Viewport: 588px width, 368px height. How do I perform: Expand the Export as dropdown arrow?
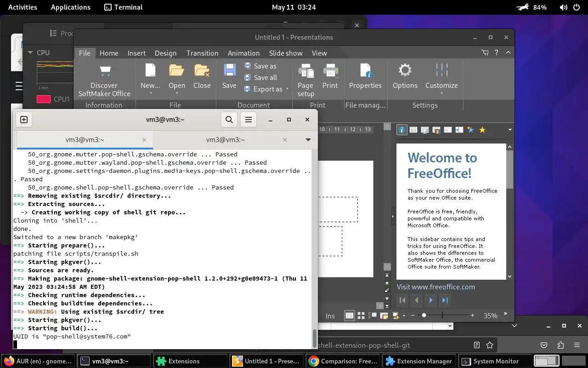pyautogui.click(x=287, y=89)
